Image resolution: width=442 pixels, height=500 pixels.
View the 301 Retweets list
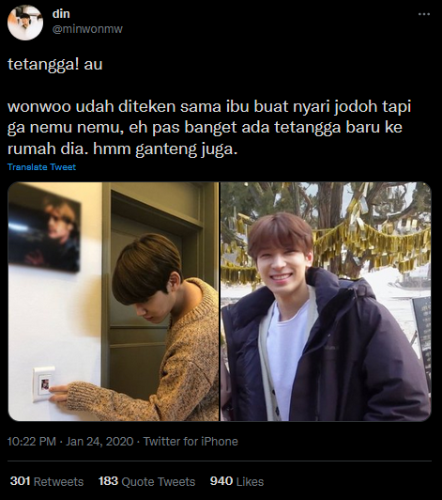click(x=47, y=481)
